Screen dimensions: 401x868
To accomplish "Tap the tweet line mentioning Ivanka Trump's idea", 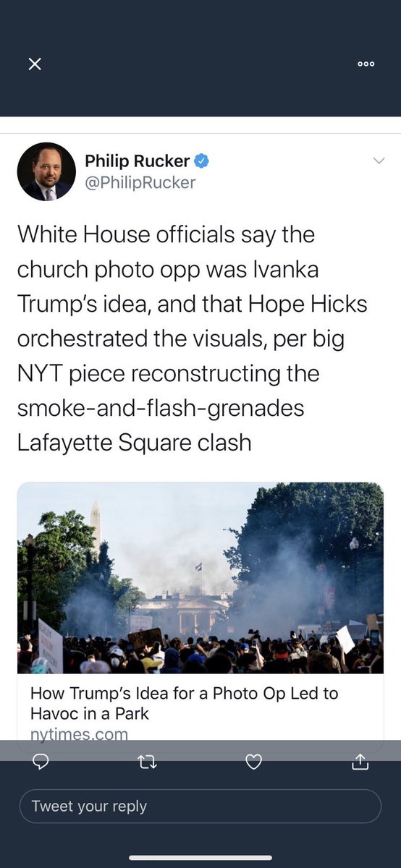I will (x=168, y=269).
